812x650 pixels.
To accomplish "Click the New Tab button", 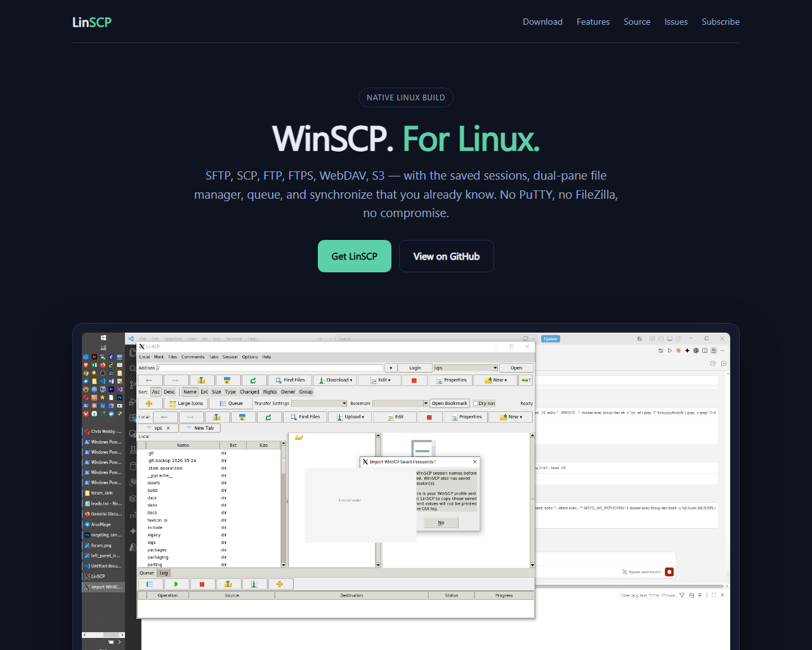I will pos(200,428).
